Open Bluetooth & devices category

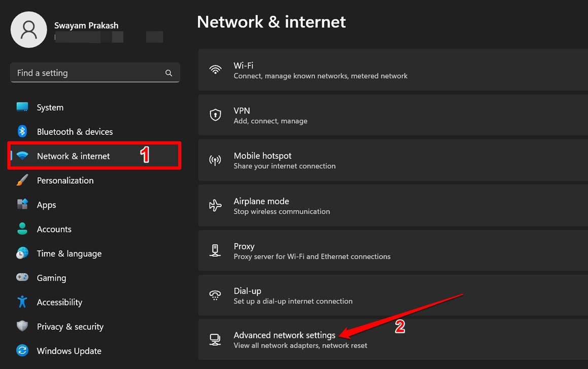[x=94, y=131]
